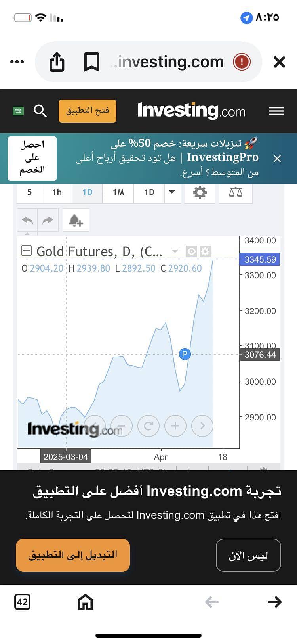
Task: Expand the interval dropdown arrow
Action: 172,192
